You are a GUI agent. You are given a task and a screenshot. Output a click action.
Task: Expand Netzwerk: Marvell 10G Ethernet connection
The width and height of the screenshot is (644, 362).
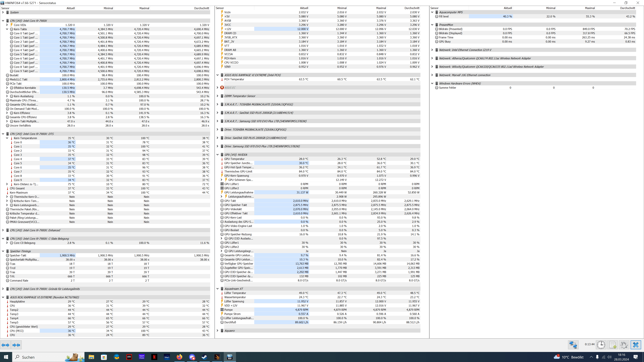[x=432, y=75]
